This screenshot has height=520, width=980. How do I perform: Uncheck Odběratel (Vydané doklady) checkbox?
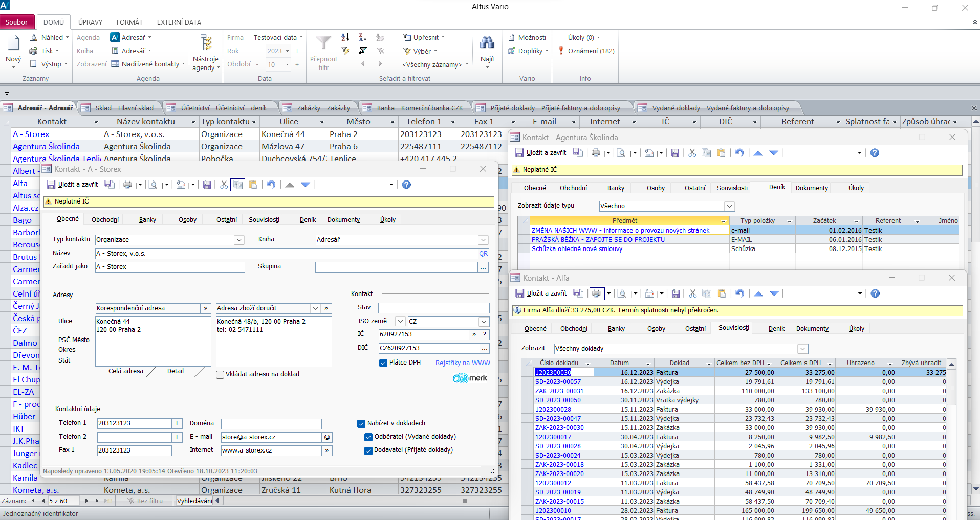pos(368,437)
